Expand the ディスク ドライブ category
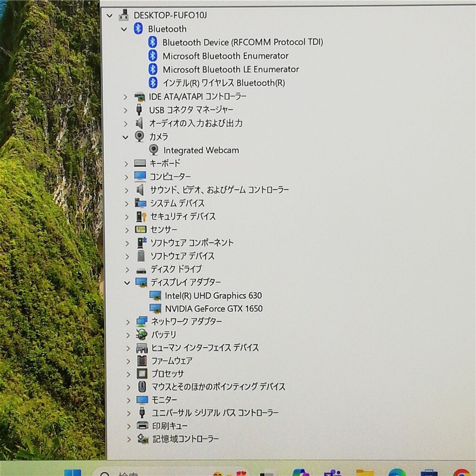476x476 pixels. click(x=128, y=270)
